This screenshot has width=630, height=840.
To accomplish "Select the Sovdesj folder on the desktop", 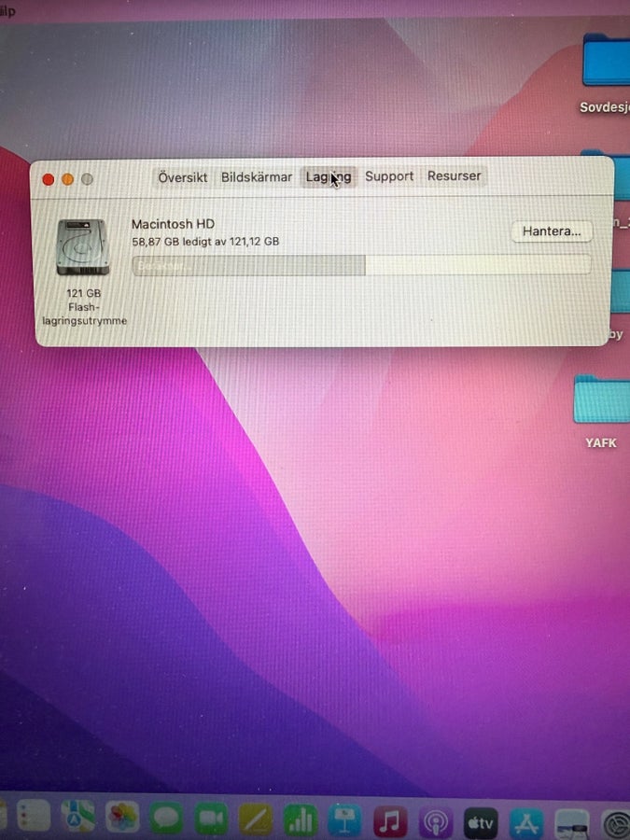I will click(606, 73).
